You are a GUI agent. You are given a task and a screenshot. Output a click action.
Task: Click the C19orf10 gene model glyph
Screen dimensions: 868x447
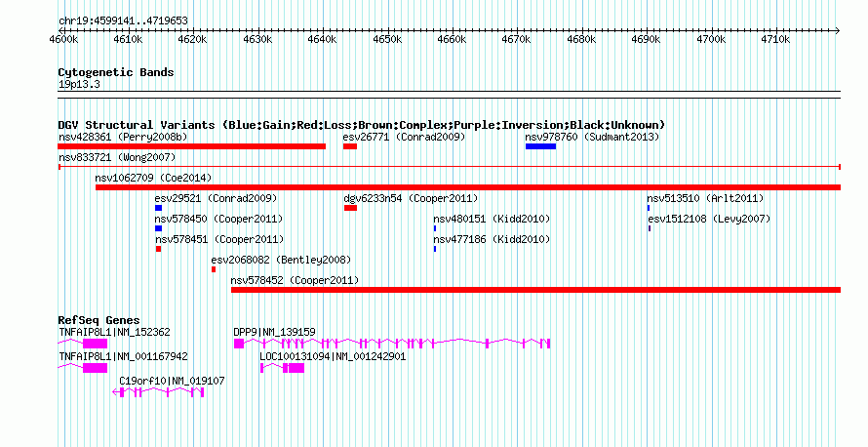(158, 392)
